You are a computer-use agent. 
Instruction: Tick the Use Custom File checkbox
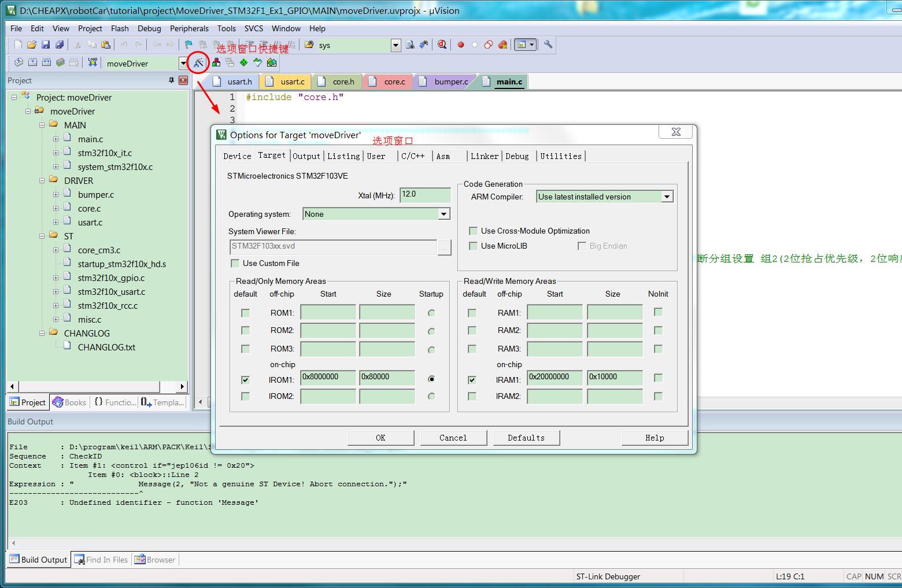coord(235,263)
